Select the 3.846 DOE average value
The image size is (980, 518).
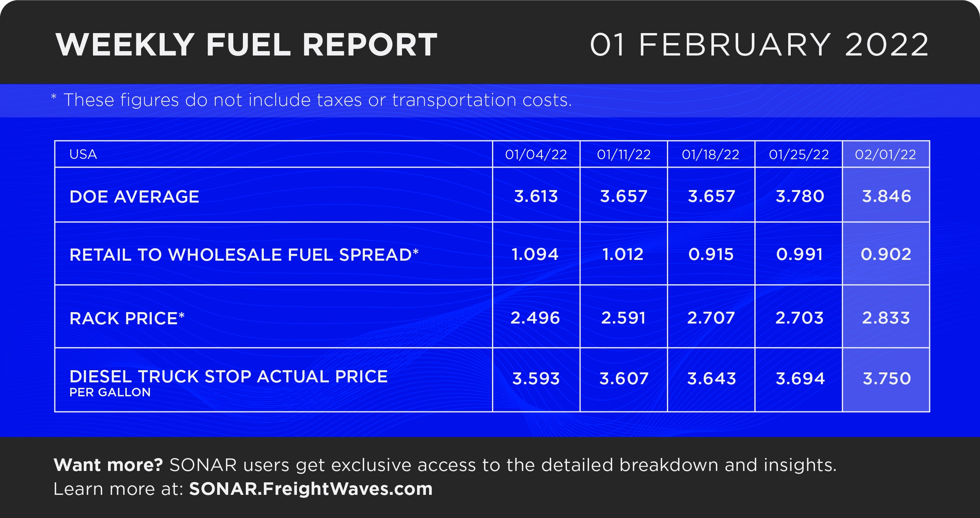(x=886, y=196)
